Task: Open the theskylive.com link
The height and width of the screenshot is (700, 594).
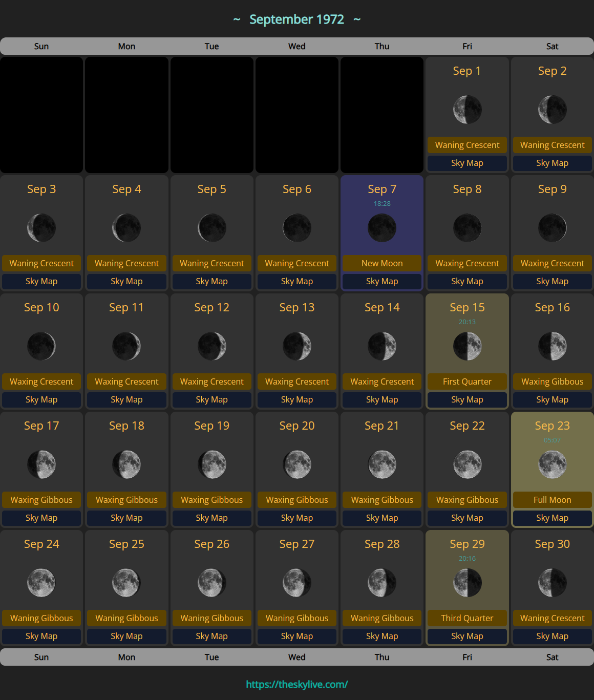Action: click(297, 684)
